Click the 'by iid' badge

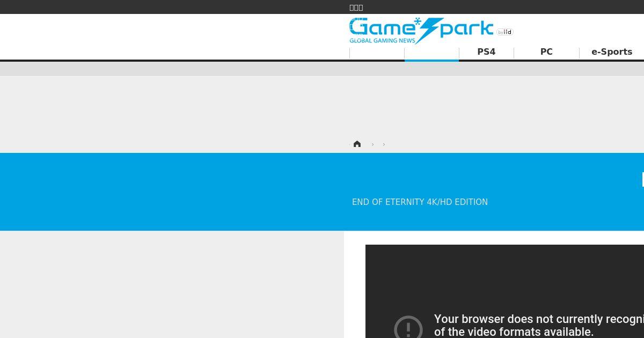505,32
